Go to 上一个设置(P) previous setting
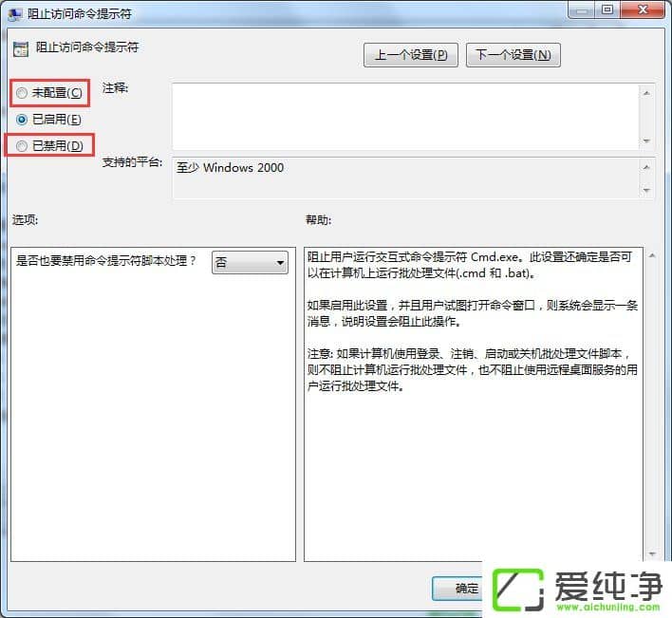Image resolution: width=672 pixels, height=618 pixels. pos(411,55)
